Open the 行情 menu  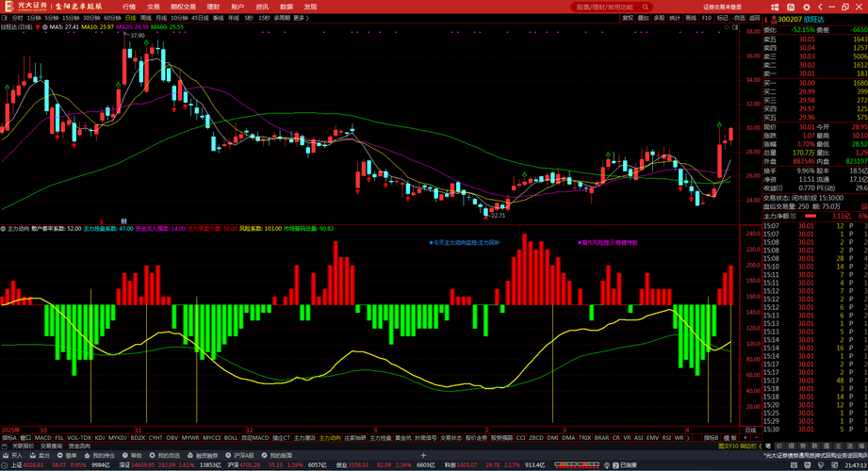129,7
